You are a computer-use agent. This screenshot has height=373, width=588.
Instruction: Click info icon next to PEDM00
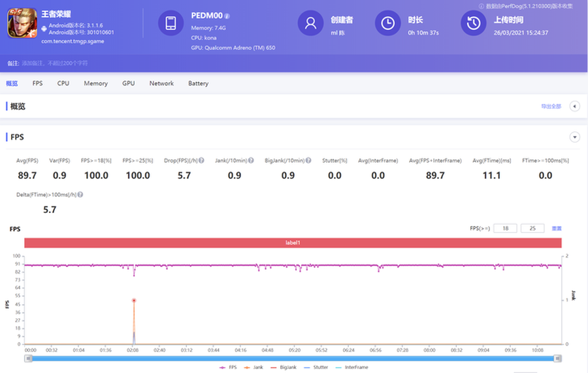[227, 16]
